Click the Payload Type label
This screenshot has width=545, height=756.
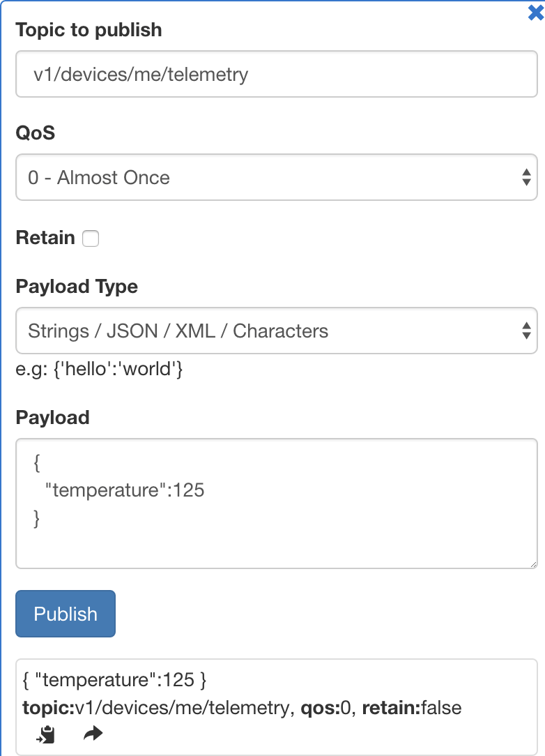(x=77, y=287)
